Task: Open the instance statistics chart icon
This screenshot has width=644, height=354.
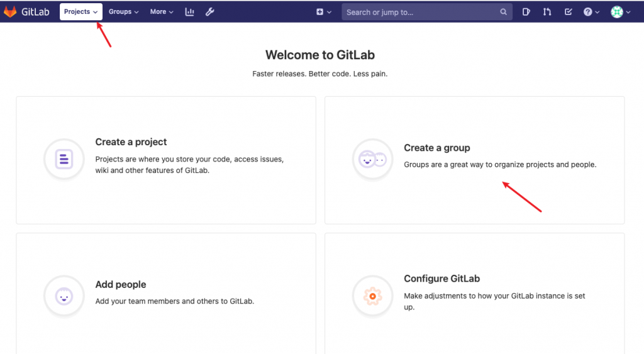Action: [189, 12]
